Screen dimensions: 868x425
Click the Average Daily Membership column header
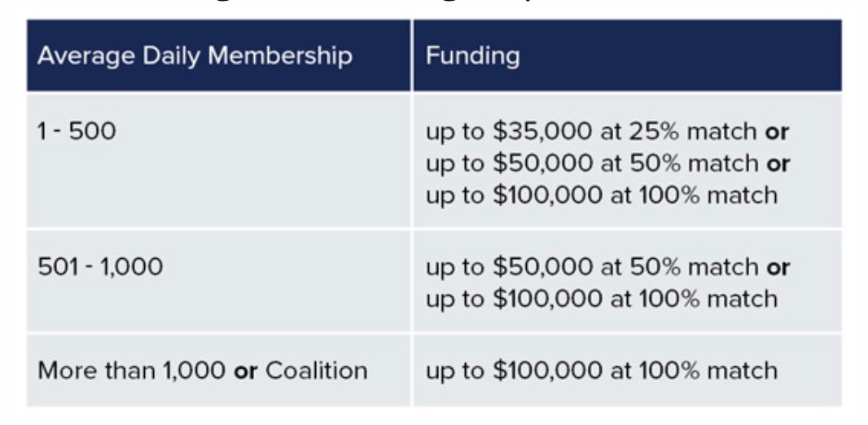(x=219, y=55)
